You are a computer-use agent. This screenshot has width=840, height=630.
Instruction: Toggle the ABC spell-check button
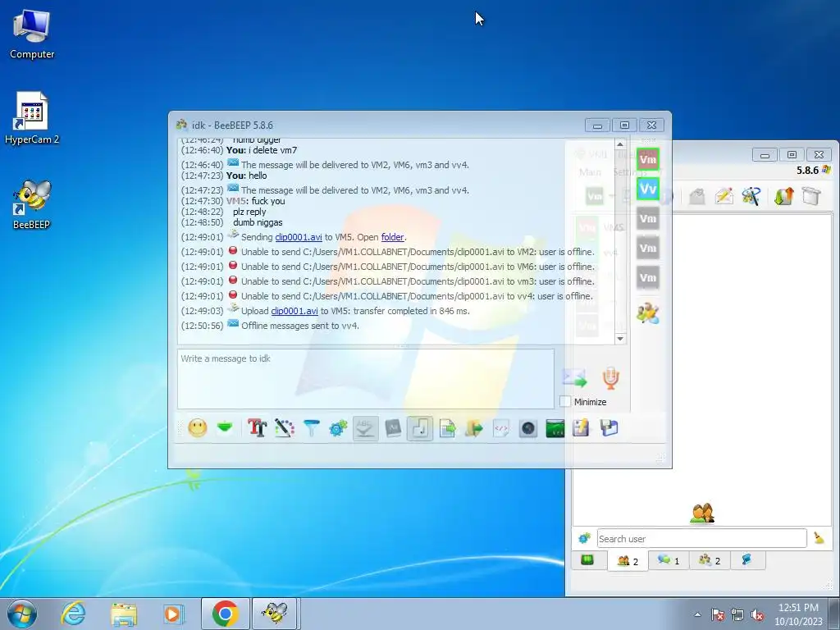click(365, 428)
